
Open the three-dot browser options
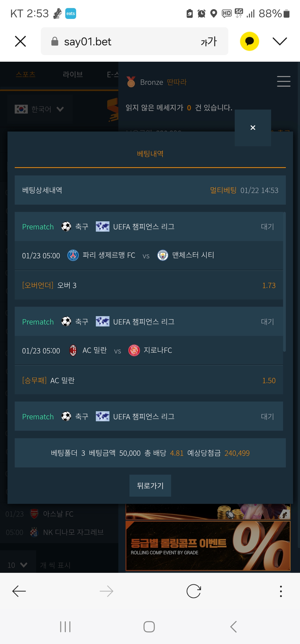[x=281, y=591]
